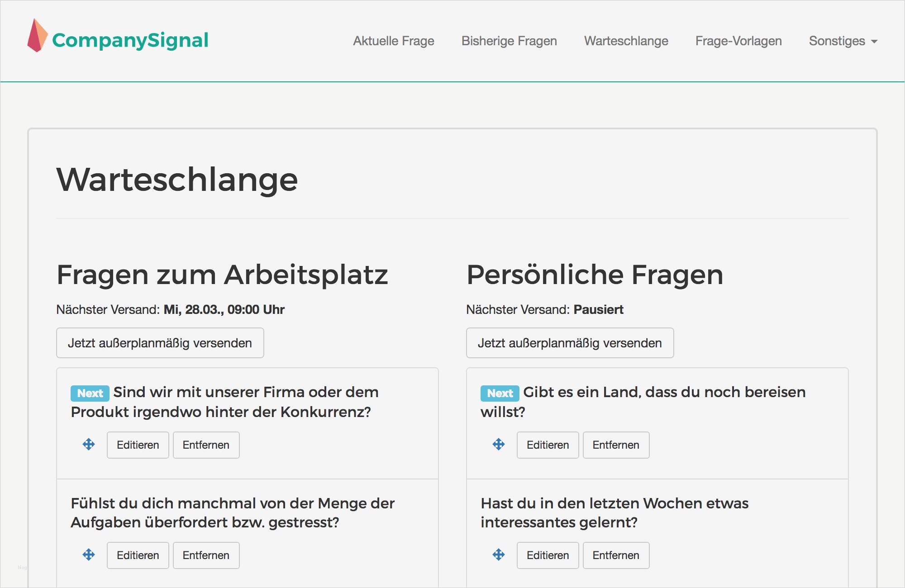Click the move icon beside the gestresst question
Screen dimensions: 905x588
(89, 555)
